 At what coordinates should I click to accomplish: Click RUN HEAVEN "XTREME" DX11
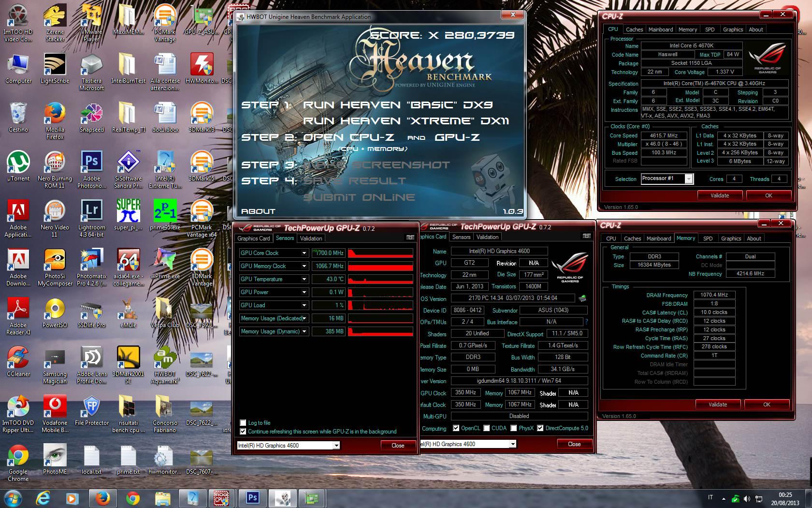pos(406,121)
